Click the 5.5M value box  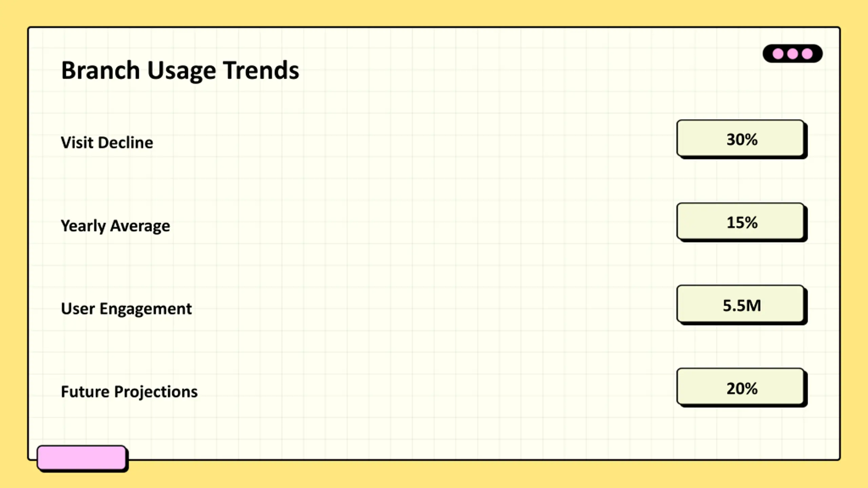[741, 305]
